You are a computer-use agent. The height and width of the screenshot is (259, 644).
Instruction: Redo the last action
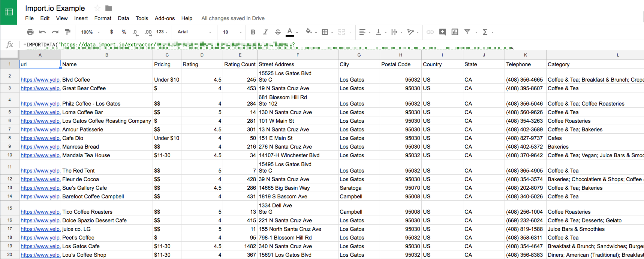(55, 32)
